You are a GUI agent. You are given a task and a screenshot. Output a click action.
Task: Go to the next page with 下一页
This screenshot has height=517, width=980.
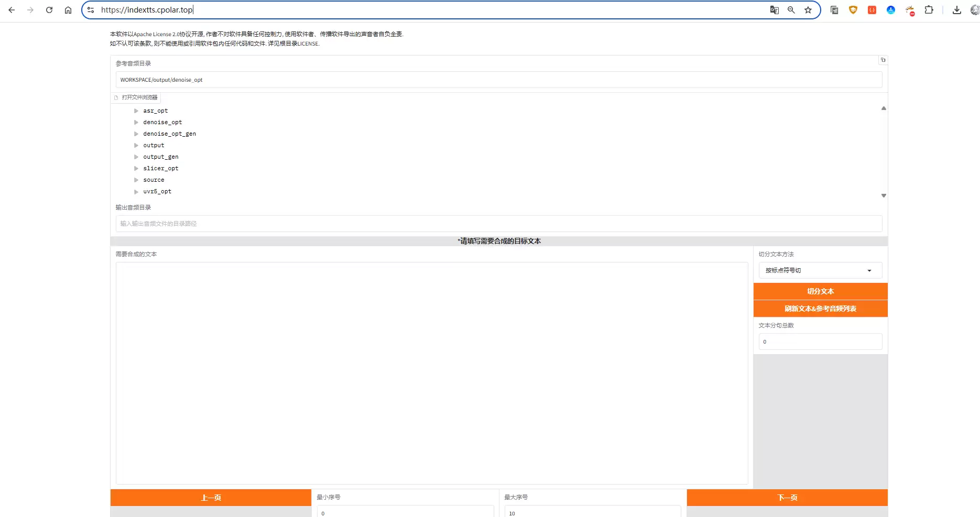[x=787, y=498]
